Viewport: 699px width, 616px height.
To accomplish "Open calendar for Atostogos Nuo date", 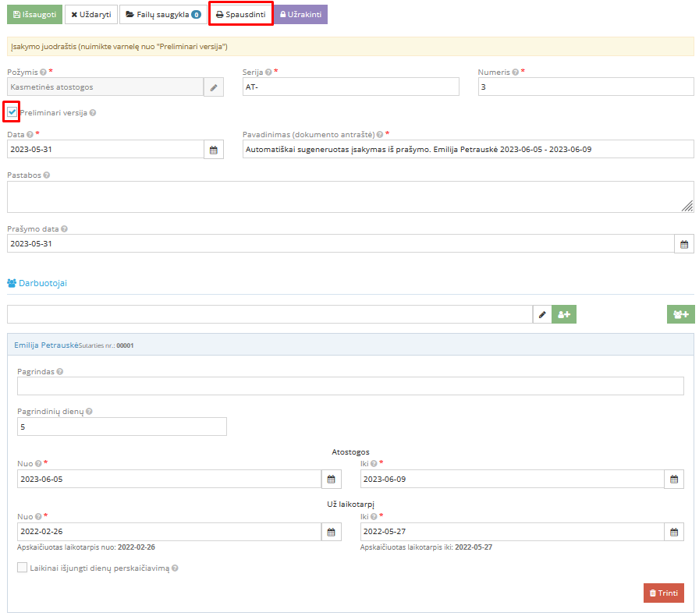I will 331,480.
